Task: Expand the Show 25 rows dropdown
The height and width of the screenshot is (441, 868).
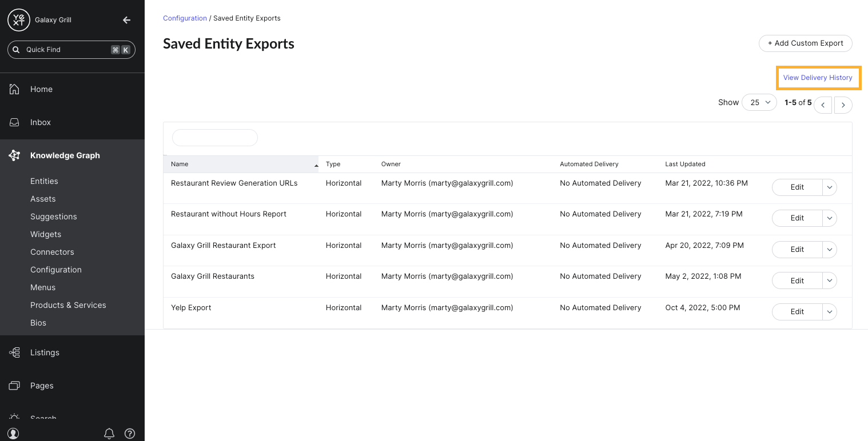Action: coord(759,102)
